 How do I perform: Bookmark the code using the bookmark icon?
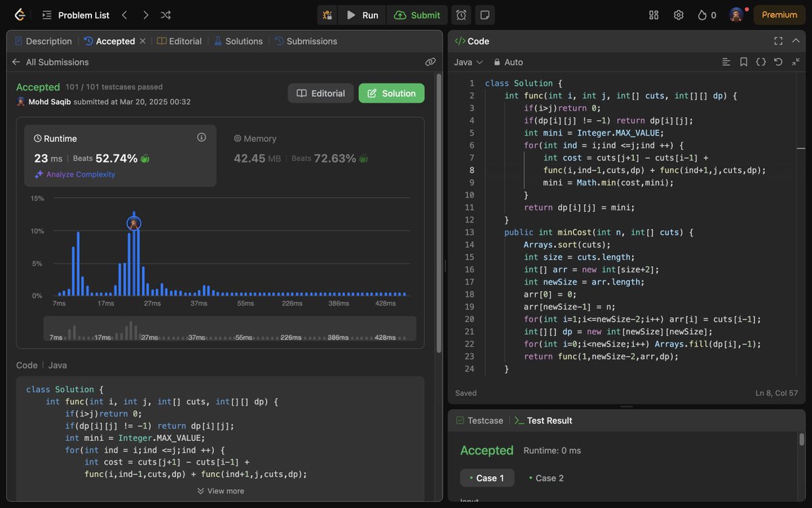click(x=744, y=62)
